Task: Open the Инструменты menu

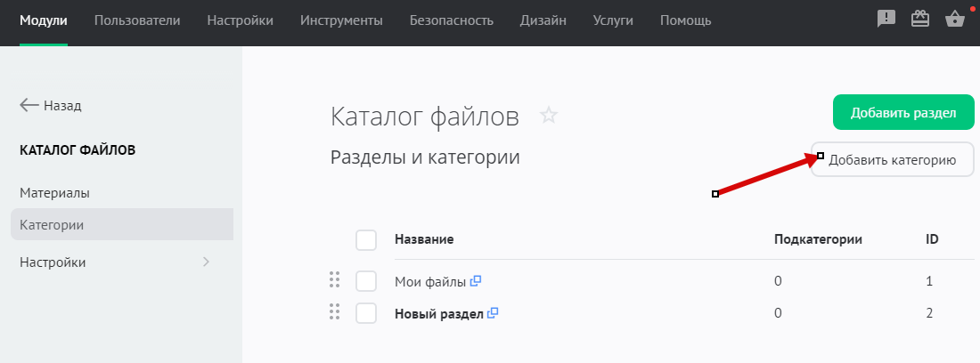Action: point(341,20)
